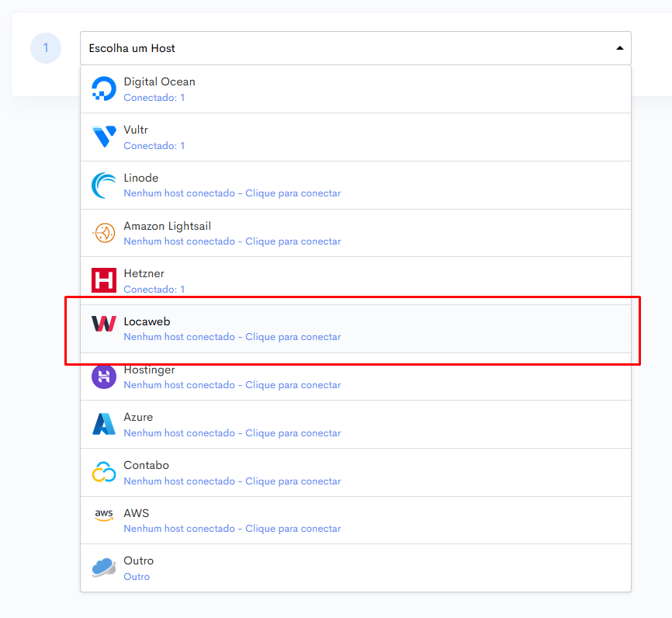Click the Azure logo icon
672x618 pixels.
point(104,424)
